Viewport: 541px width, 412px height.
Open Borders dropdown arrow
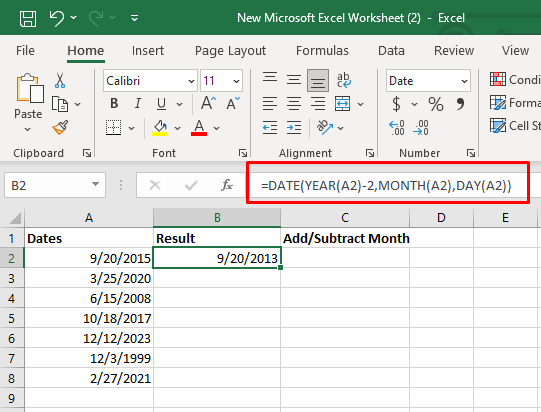tap(131, 128)
